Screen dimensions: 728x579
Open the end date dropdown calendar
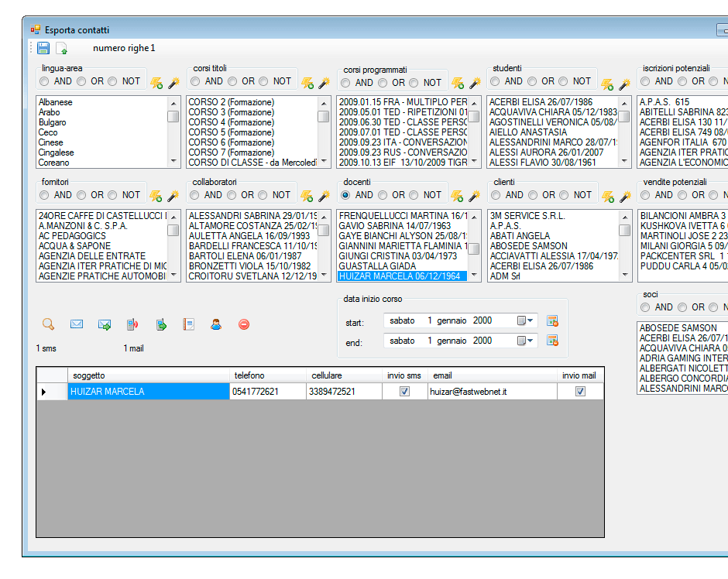click(526, 341)
